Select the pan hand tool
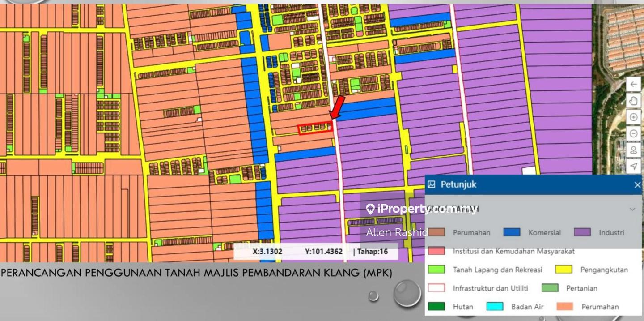This screenshot has width=644, height=321. pyautogui.click(x=633, y=101)
